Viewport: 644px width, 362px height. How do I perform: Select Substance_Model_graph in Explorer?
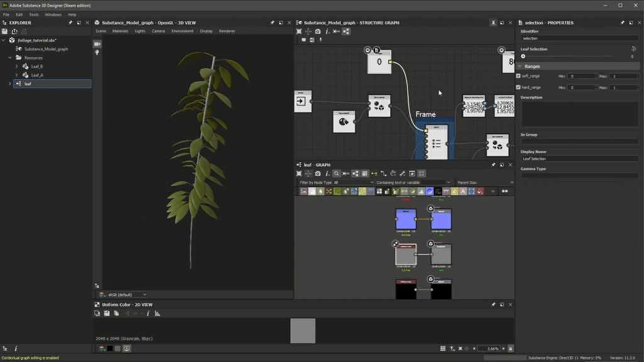pyautogui.click(x=46, y=49)
